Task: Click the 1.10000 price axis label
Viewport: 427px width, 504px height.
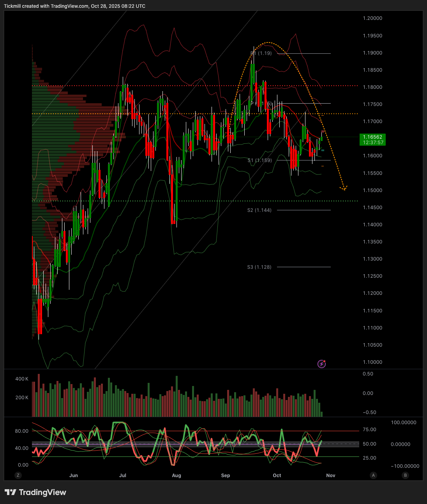Action: pos(372,362)
